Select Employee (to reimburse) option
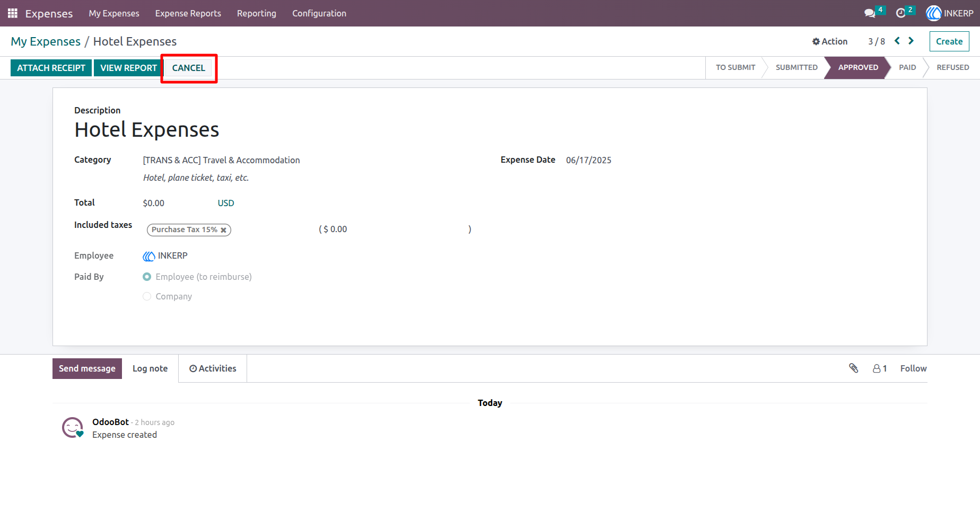980x512 pixels. click(x=147, y=277)
